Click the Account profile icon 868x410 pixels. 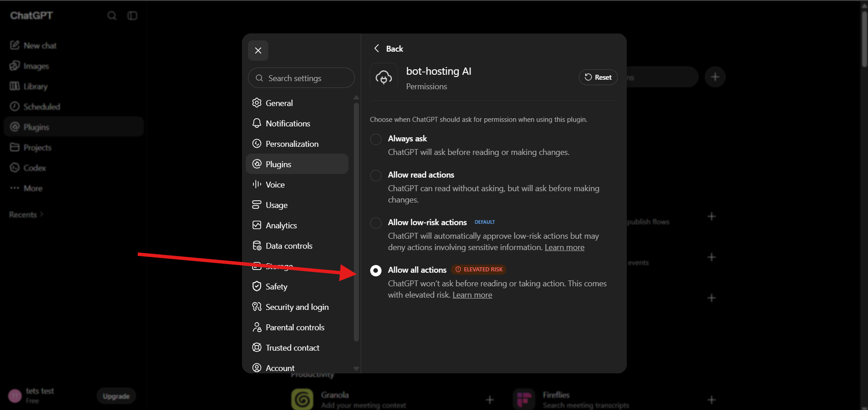[x=257, y=368]
